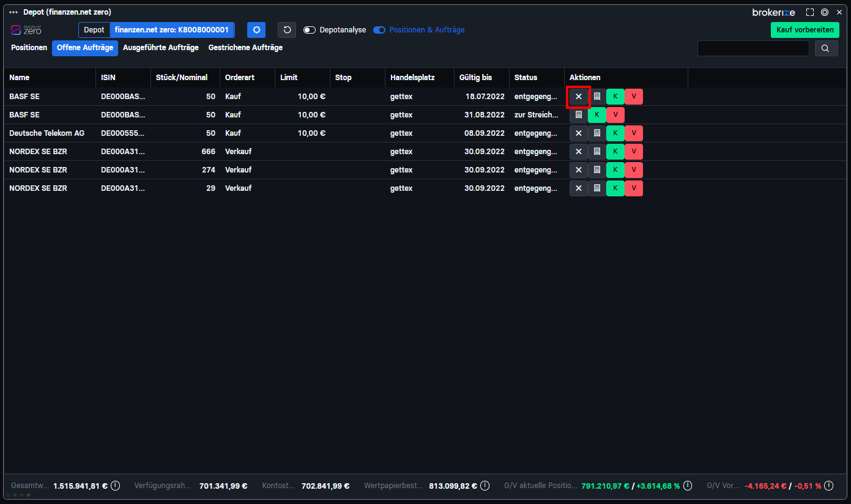
Task: Disable the Positionen & Aufträge switch
Action: point(379,30)
